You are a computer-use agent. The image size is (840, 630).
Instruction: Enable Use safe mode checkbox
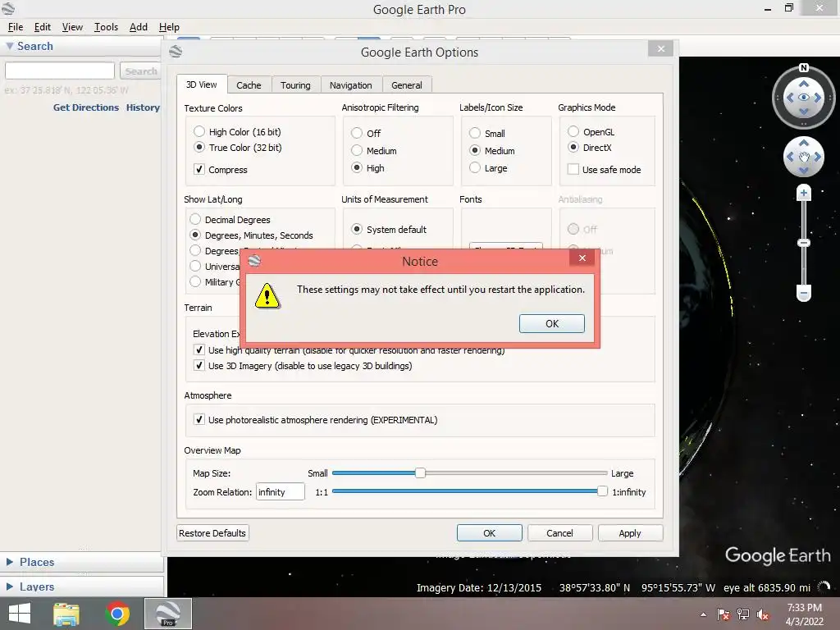573,169
